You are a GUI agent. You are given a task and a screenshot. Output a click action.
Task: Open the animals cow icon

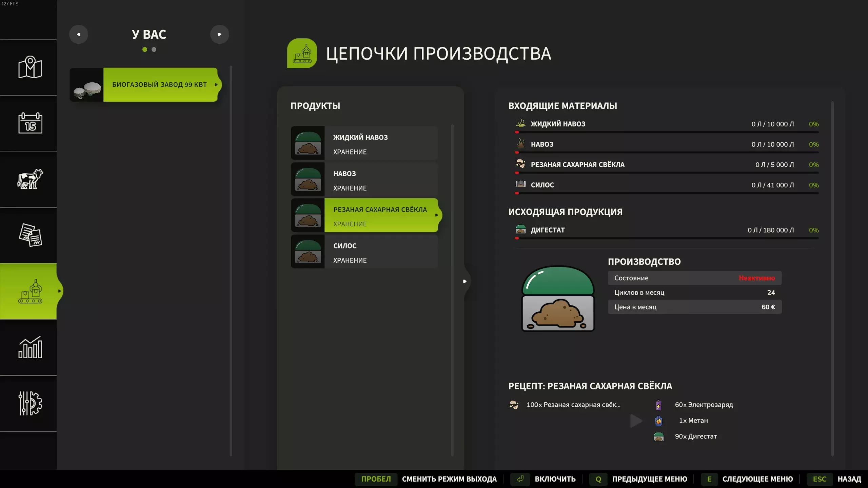(x=30, y=179)
